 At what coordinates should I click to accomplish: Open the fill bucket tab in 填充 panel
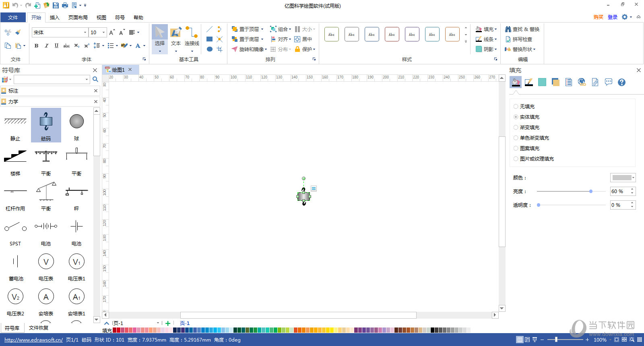coord(516,82)
